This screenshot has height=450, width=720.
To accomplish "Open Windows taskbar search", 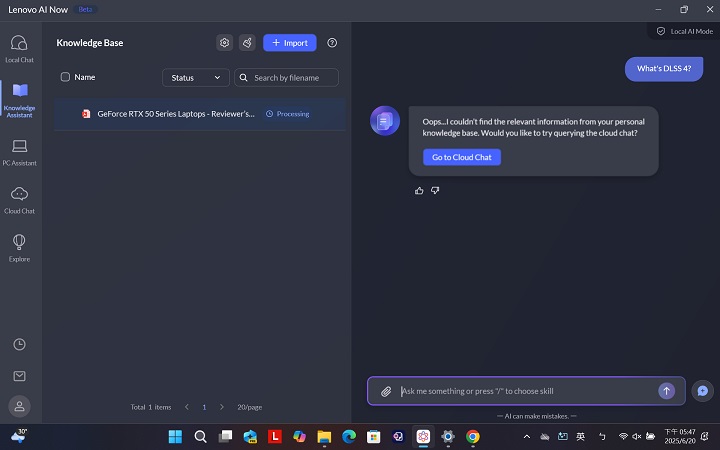I will pyautogui.click(x=200, y=437).
